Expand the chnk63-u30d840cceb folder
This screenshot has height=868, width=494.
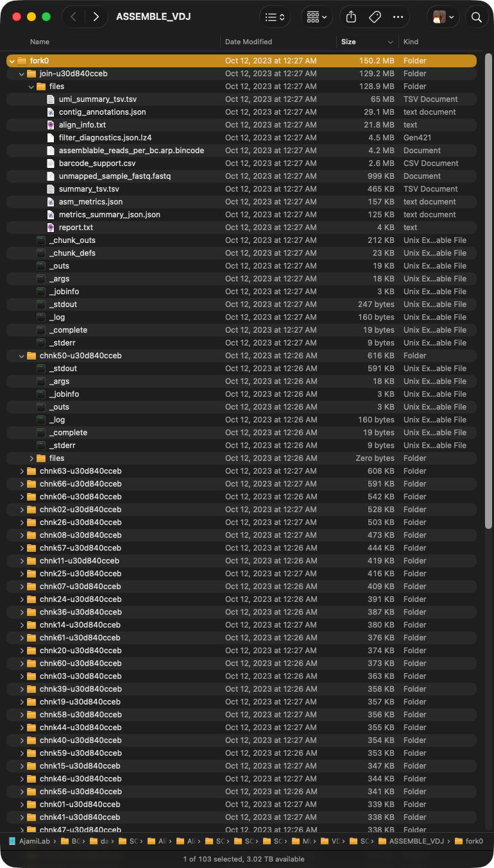[22, 471]
